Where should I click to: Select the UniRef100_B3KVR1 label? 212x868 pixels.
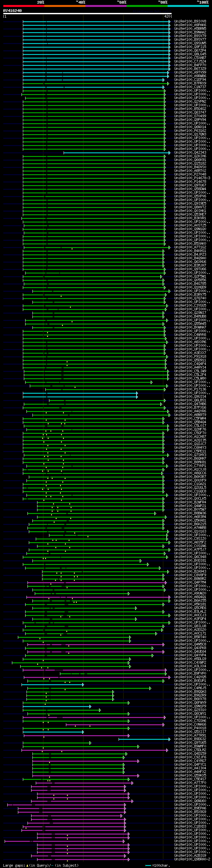tap(190, 218)
